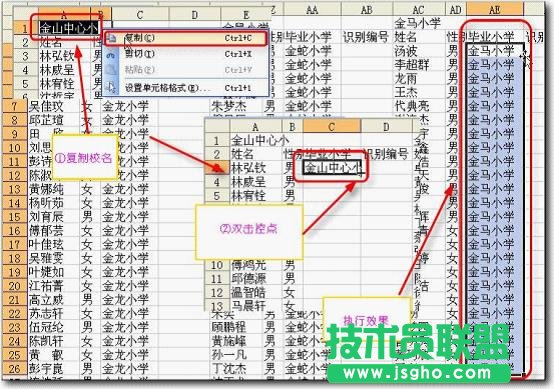Click the cell containing 龙雨
Image resolution: width=554 pixels, height=389 pixels.
[x=419, y=79]
